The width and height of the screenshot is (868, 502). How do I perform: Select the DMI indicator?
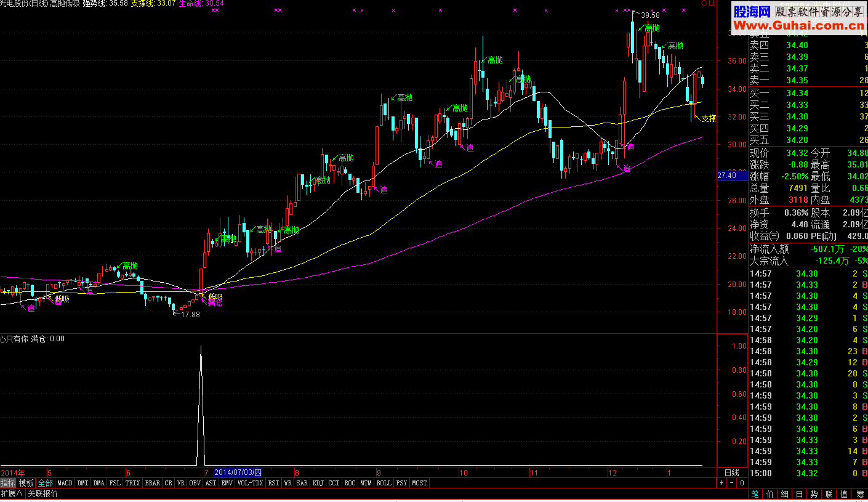(82, 483)
